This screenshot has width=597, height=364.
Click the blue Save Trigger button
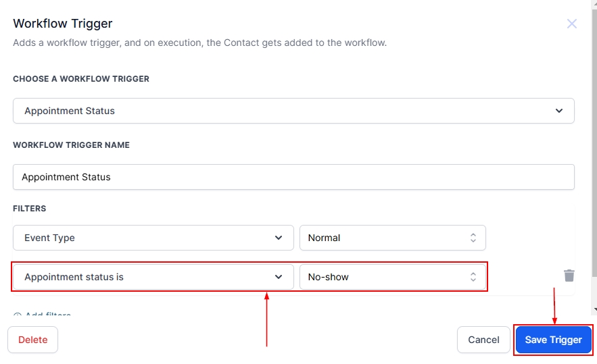point(553,340)
